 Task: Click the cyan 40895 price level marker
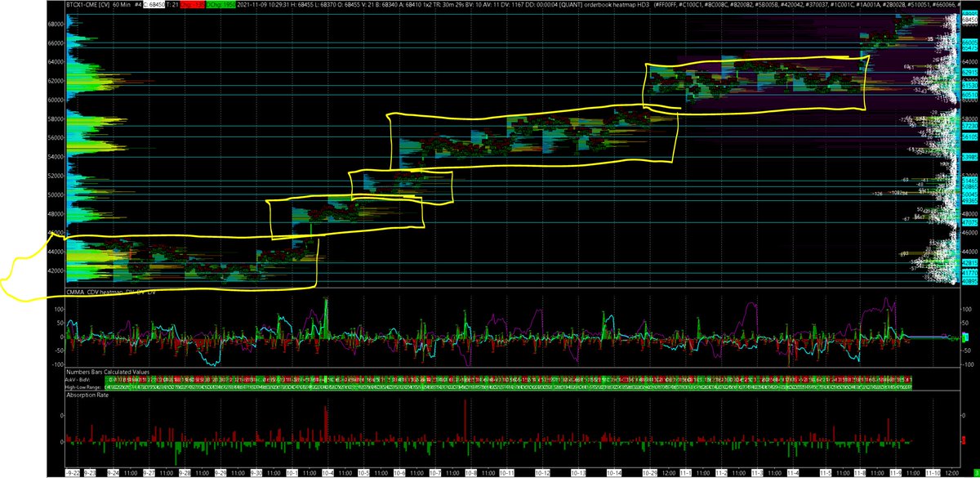pyautogui.click(x=969, y=281)
